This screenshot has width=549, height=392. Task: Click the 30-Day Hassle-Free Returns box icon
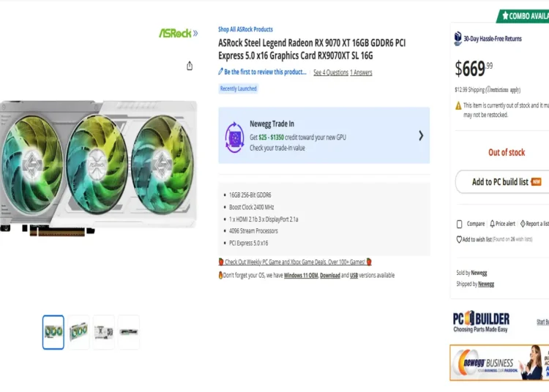[x=457, y=39]
